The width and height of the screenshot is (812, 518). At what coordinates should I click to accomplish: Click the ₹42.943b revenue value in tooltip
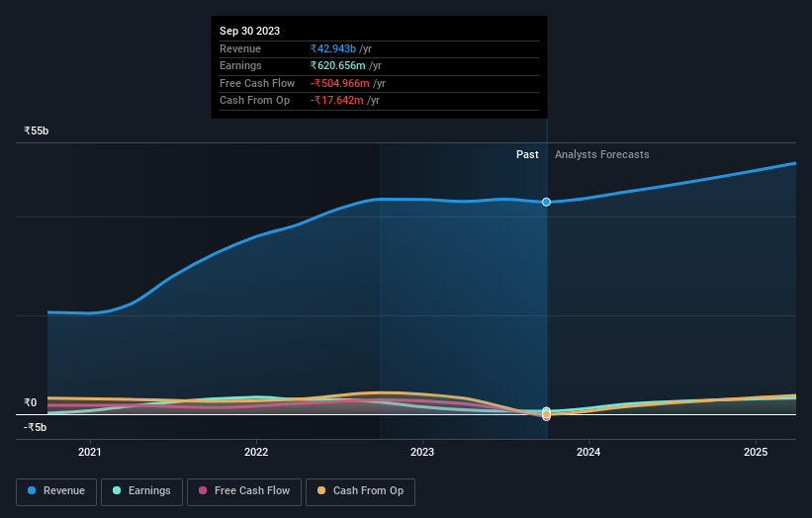tap(333, 48)
